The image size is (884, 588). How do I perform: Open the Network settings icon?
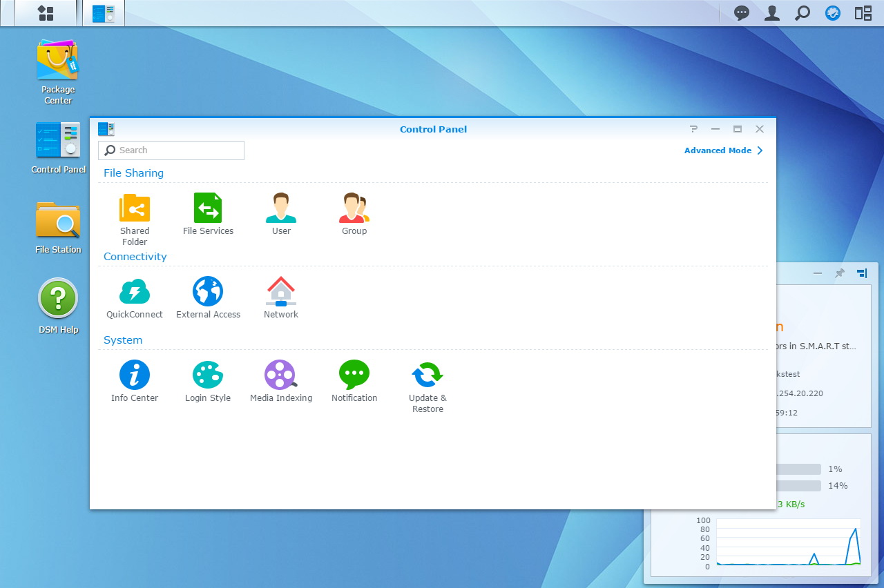(281, 292)
